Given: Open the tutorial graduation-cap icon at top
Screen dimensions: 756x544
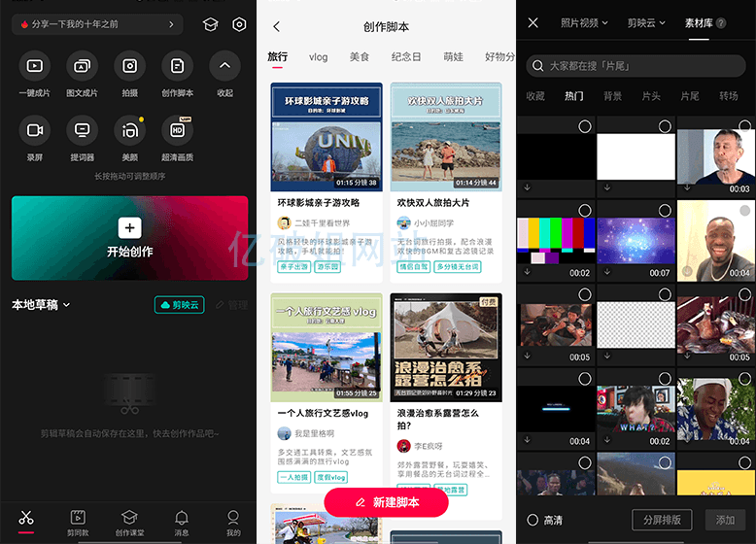Looking at the screenshot, I should (210, 24).
